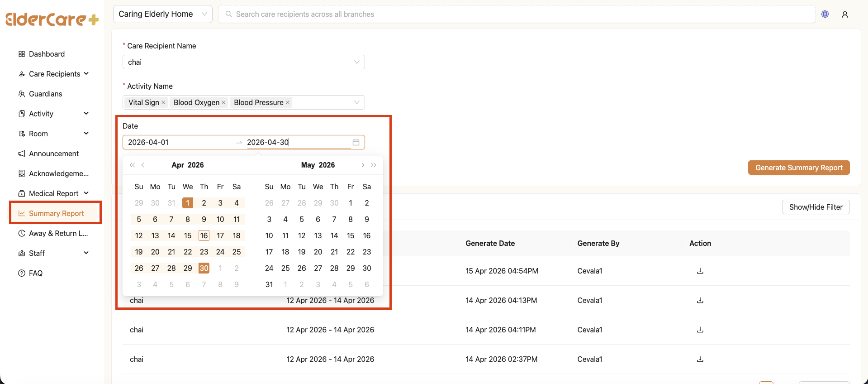This screenshot has height=384, width=868.
Task: Open the Dashboard menu item
Action: (x=47, y=54)
